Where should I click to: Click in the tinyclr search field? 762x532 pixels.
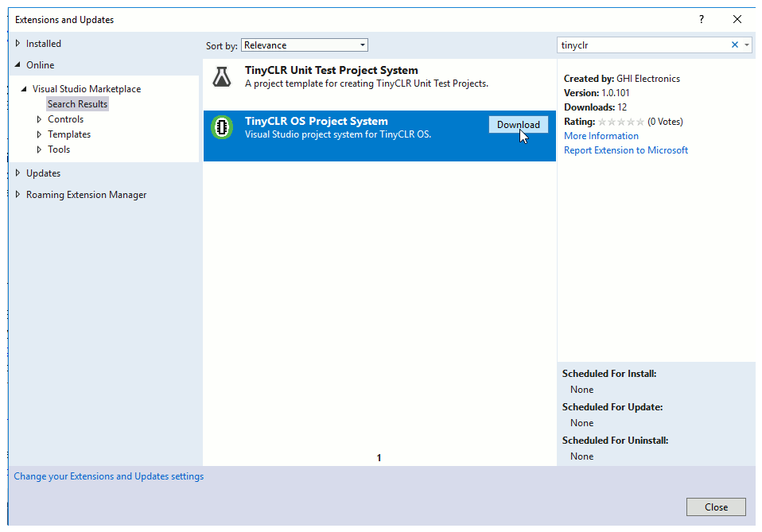(643, 45)
